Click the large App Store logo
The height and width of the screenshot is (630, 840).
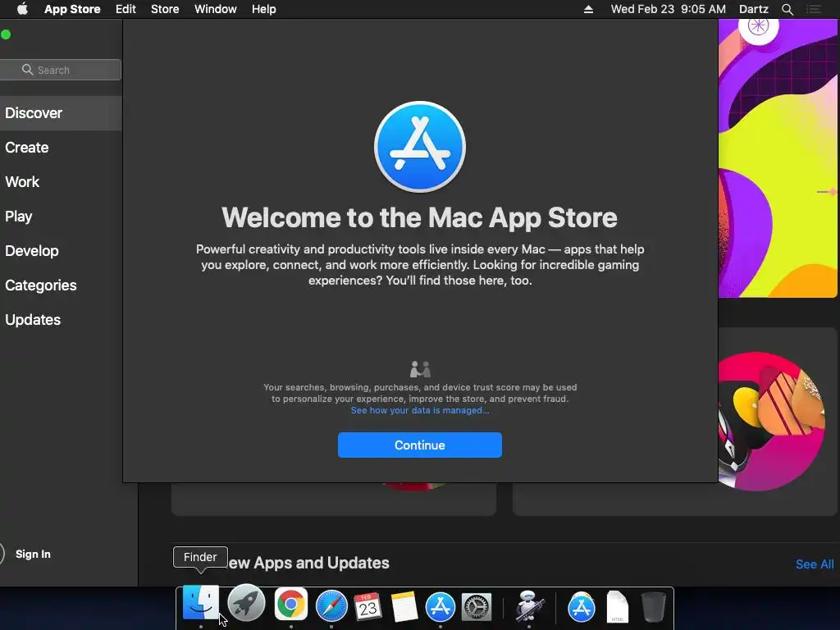419,146
